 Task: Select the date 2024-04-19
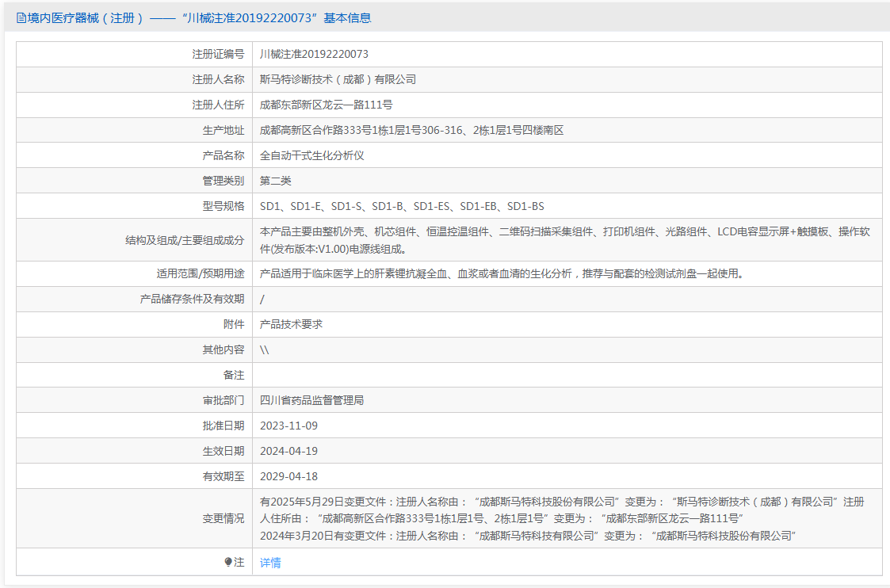[x=288, y=451]
